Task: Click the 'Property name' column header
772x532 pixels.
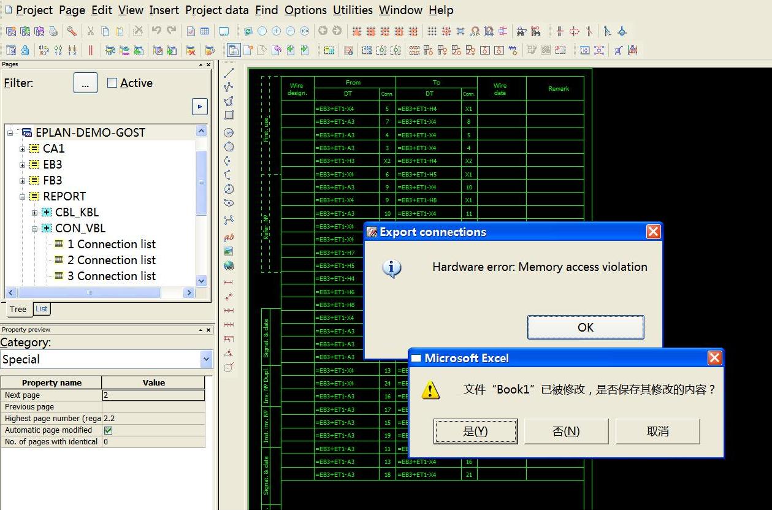Action: tap(52, 382)
